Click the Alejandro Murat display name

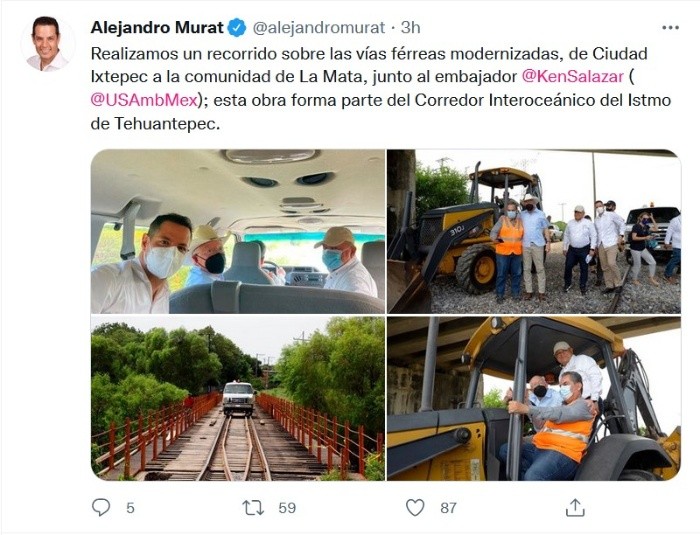coord(157,28)
